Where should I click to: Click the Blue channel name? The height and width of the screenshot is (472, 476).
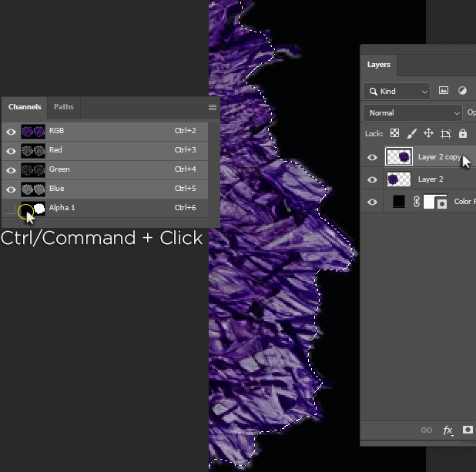coord(57,189)
